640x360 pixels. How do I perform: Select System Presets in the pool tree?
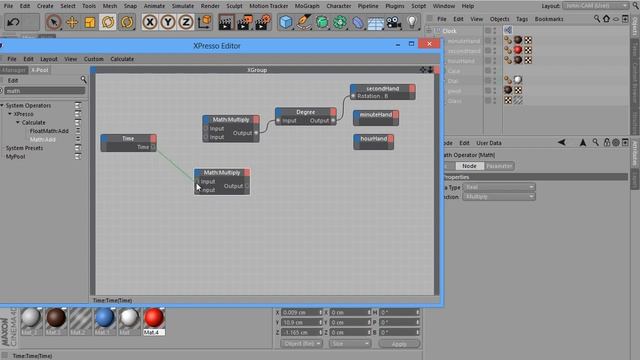pyautogui.click(x=24, y=148)
